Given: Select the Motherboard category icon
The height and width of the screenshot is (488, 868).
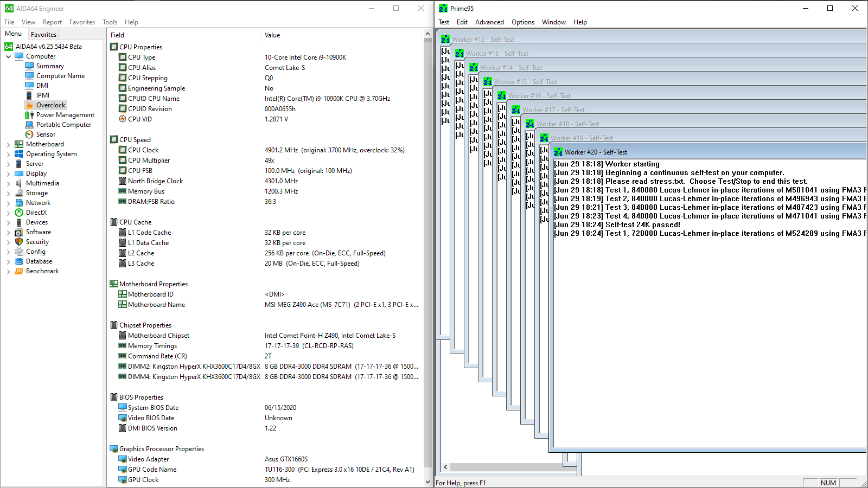Looking at the screenshot, I should click(19, 144).
